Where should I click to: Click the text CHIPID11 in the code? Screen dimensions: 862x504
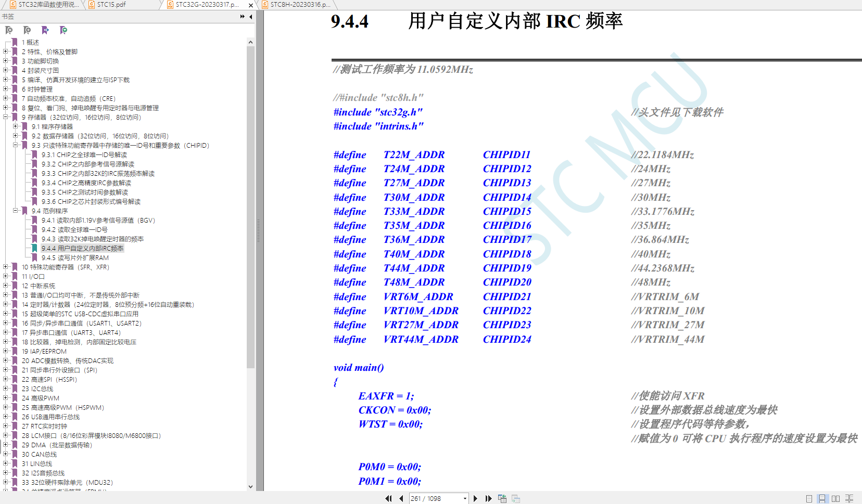[506, 154]
